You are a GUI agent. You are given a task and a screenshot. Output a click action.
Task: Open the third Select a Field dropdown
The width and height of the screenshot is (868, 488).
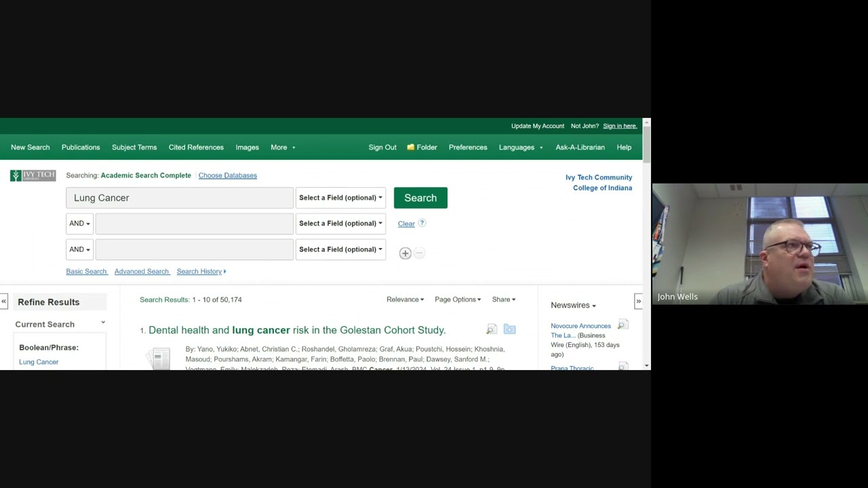[340, 249]
